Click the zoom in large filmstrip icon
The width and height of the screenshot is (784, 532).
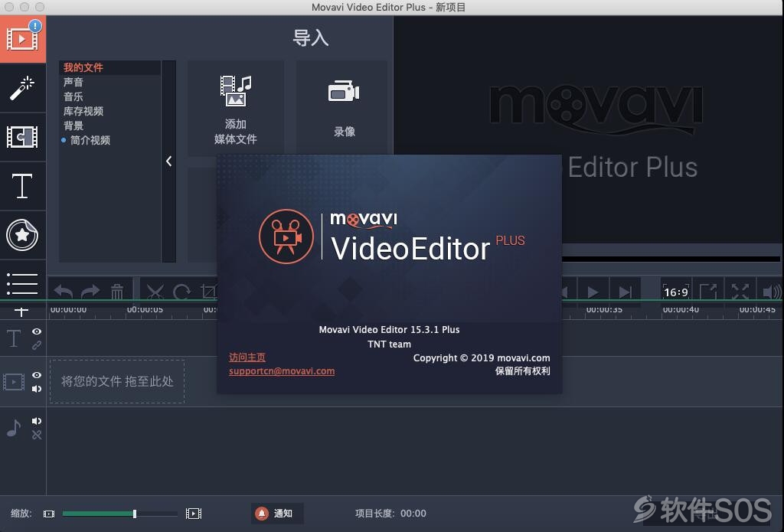tap(194, 514)
